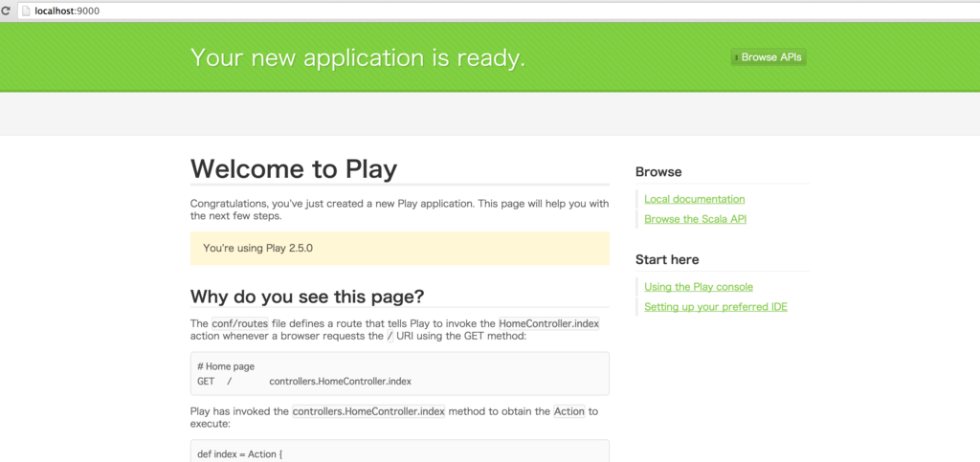Screen dimensions: 980x462
Task: Focus the localhost:9000 address field
Action: pos(500,11)
